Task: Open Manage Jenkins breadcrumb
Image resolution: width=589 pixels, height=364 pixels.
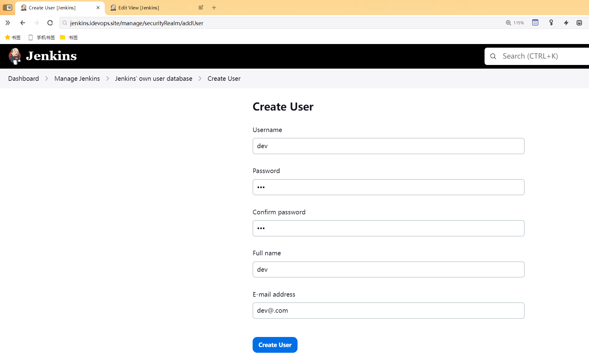Action: 77,79
